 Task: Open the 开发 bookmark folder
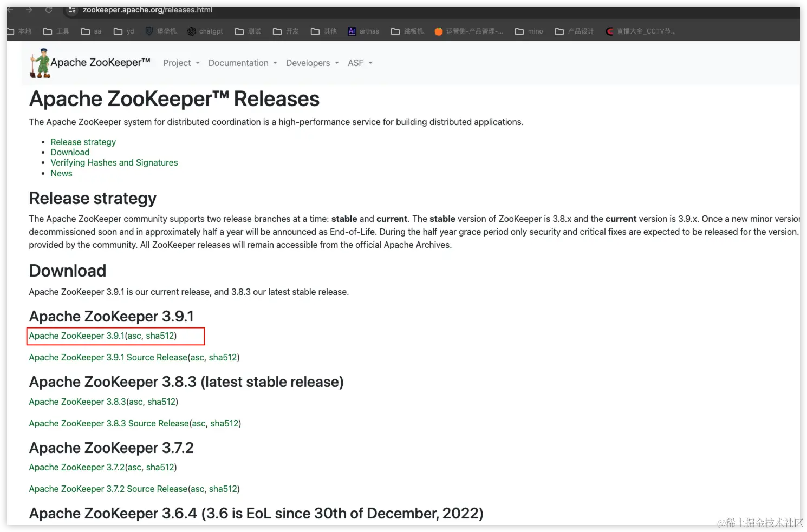[x=286, y=31]
